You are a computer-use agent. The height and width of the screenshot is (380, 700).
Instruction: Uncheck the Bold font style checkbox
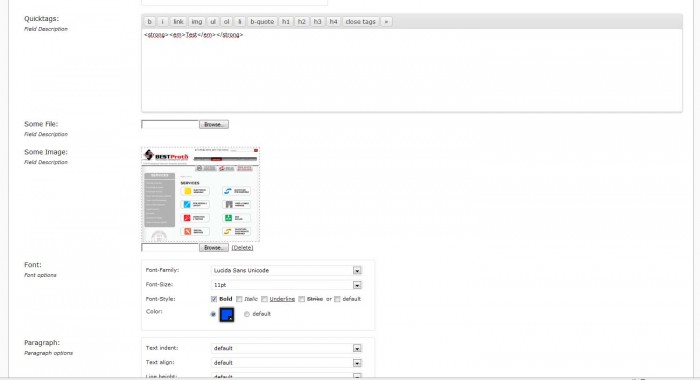coord(214,299)
